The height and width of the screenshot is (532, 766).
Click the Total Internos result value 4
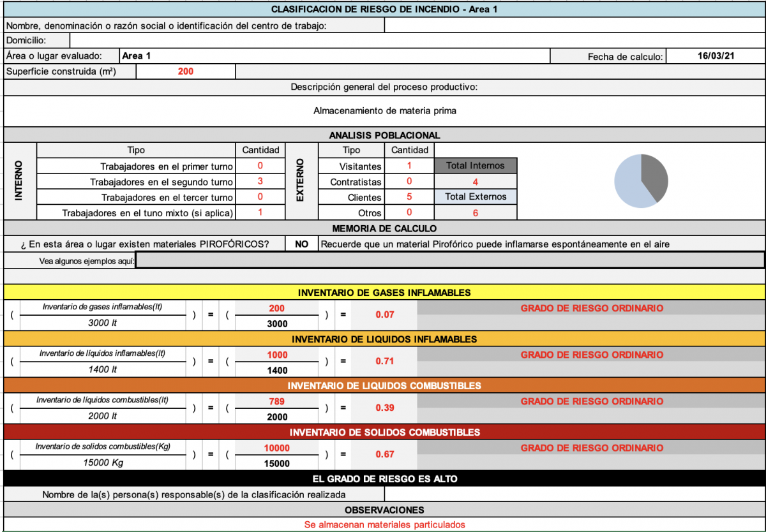[x=476, y=181]
